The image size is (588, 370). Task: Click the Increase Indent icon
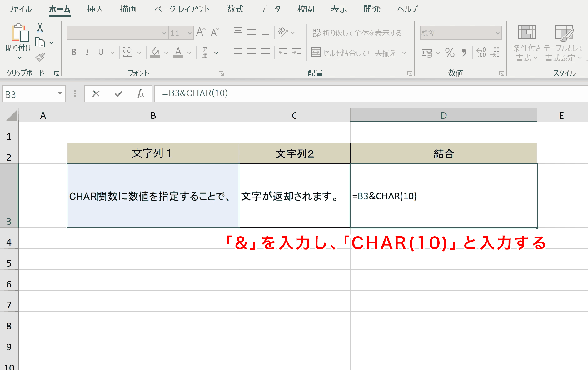pos(297,52)
